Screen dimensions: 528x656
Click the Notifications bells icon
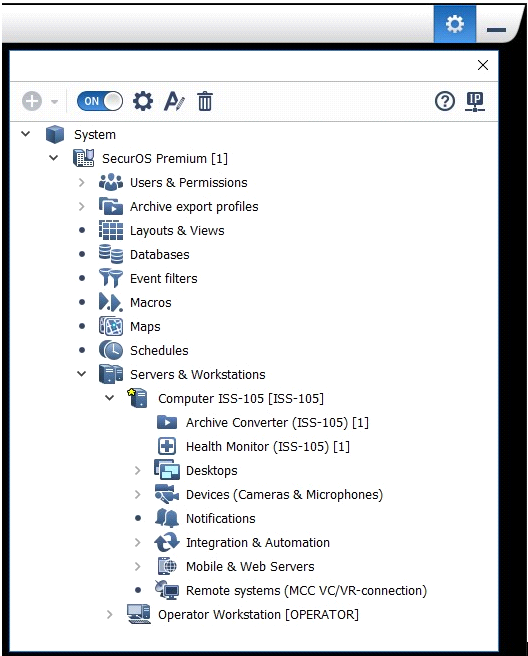click(167, 518)
